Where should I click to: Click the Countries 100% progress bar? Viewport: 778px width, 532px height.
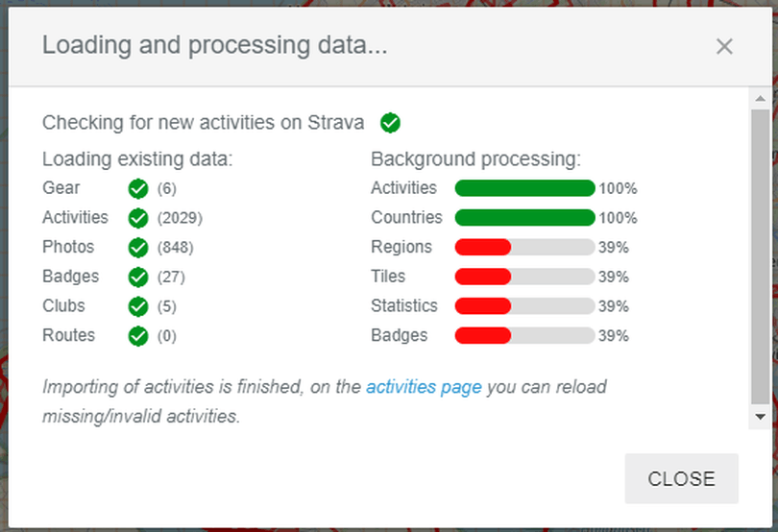click(524, 218)
